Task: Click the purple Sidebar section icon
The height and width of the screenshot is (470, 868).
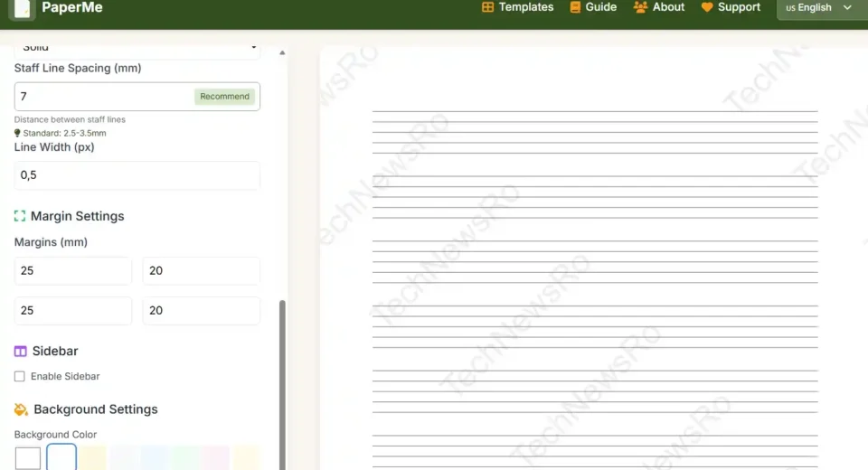Action: pos(21,351)
